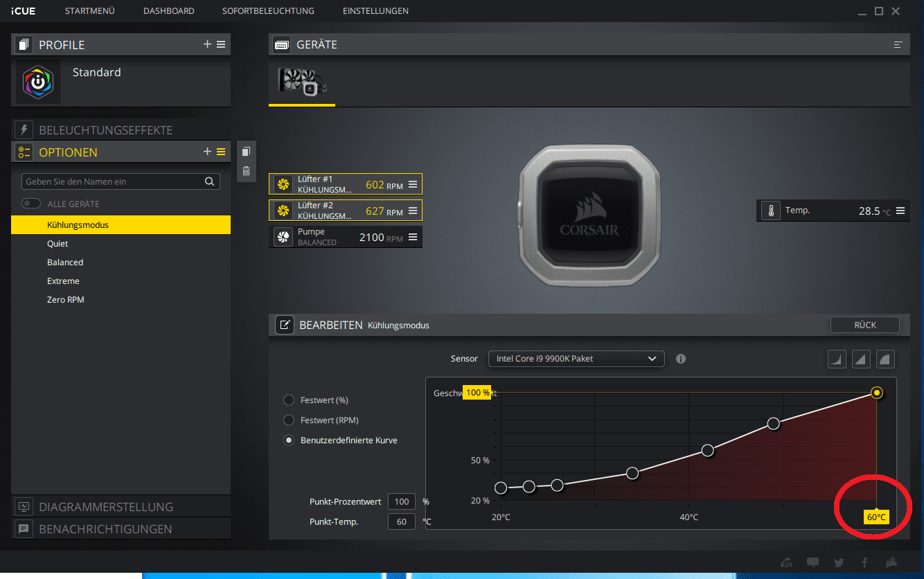Click the Rück button
This screenshot has width=924, height=579.
click(865, 325)
